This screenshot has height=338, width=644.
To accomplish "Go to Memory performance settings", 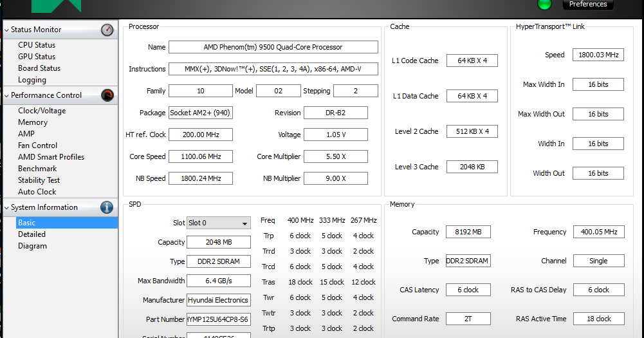I will (x=33, y=122).
